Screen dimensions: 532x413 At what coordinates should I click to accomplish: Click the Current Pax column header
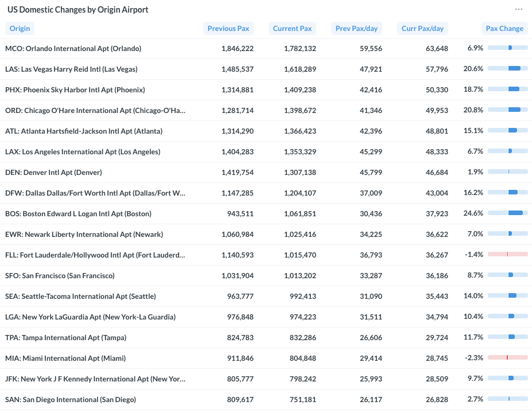pyautogui.click(x=292, y=28)
